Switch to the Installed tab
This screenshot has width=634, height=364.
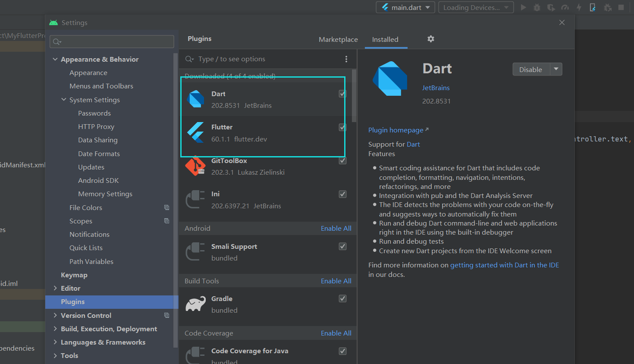coord(385,39)
